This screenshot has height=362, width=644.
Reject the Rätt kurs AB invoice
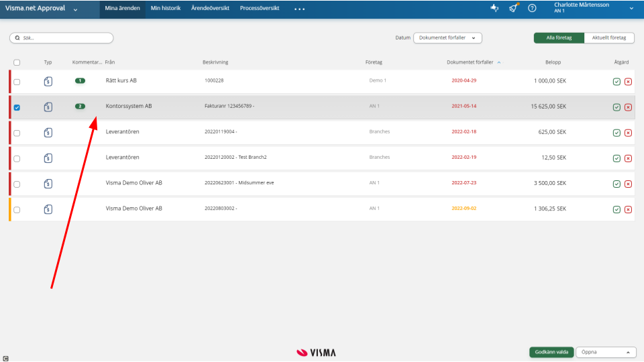pyautogui.click(x=628, y=82)
